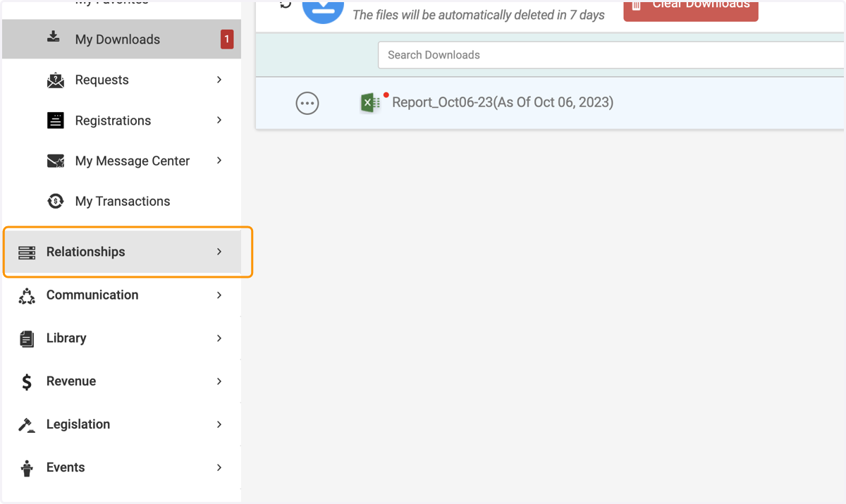Expand the Communication menu chevron

tap(219, 295)
